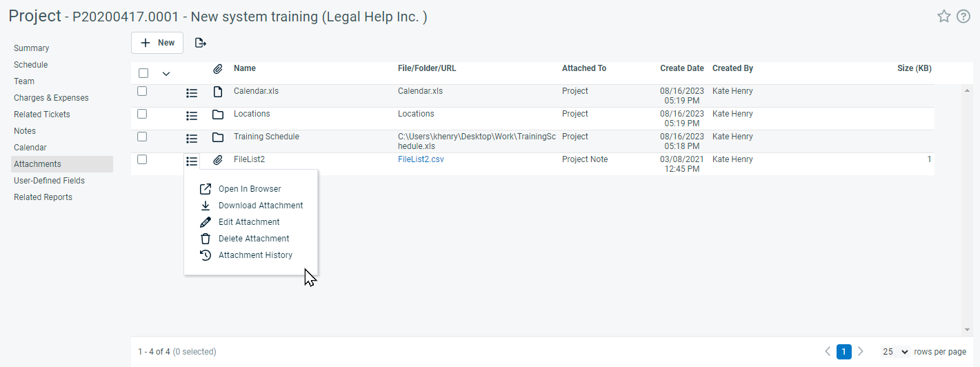Click the New button
This screenshot has width=980, height=367.
[x=157, y=43]
